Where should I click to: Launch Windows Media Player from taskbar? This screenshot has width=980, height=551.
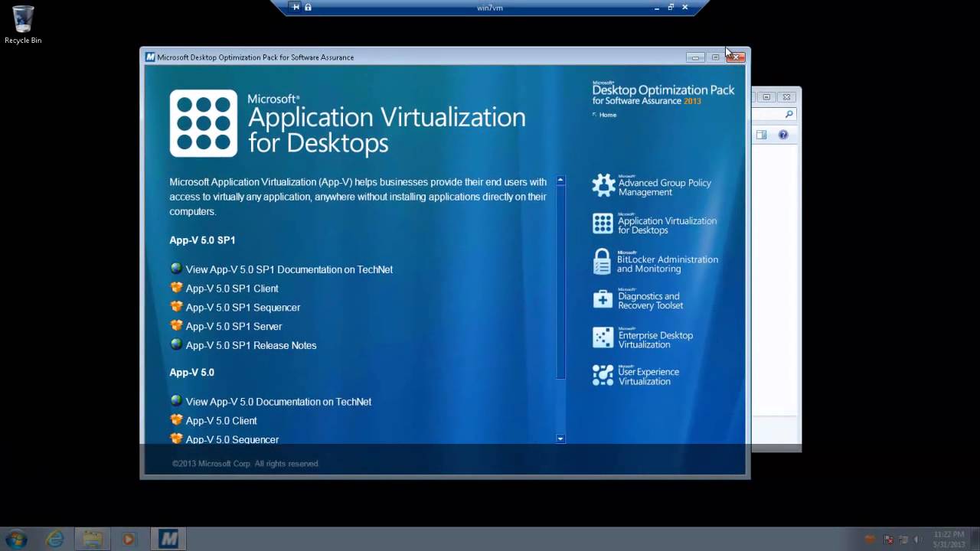click(x=129, y=540)
